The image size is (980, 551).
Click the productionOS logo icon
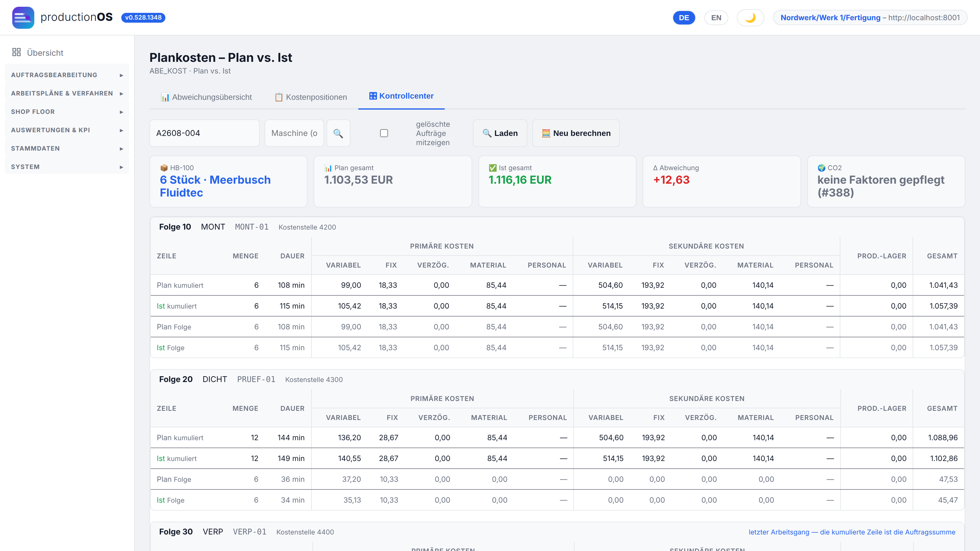23,17
